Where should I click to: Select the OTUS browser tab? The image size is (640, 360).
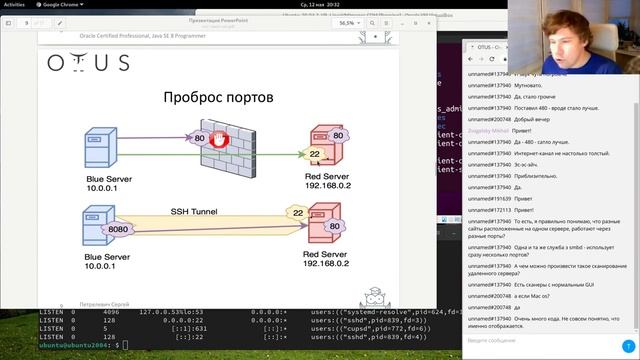click(487, 47)
